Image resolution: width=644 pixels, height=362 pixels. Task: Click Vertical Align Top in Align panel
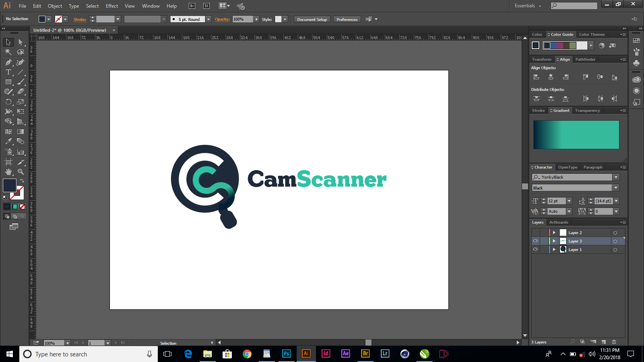click(x=586, y=77)
